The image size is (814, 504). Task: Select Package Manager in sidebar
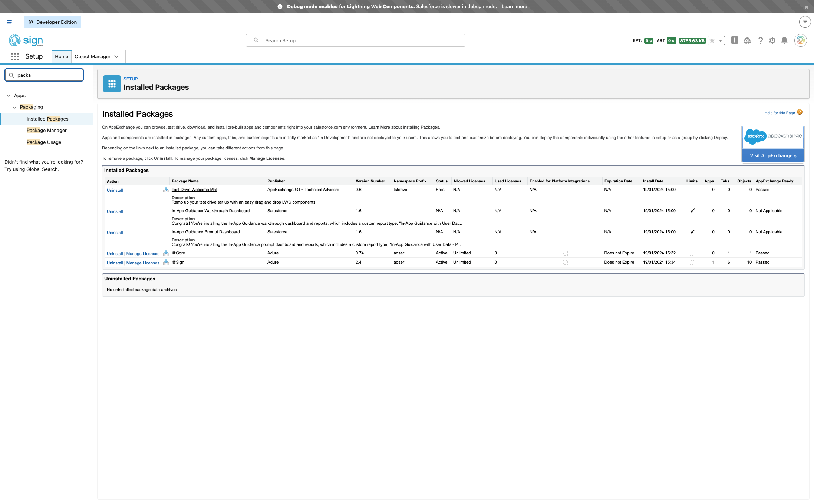click(x=47, y=131)
